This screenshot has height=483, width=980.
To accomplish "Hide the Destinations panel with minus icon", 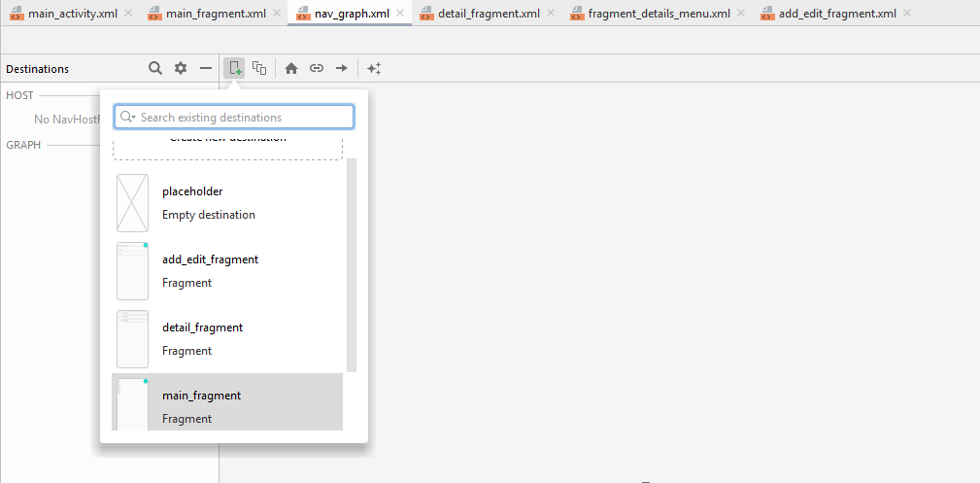I will pyautogui.click(x=205, y=68).
